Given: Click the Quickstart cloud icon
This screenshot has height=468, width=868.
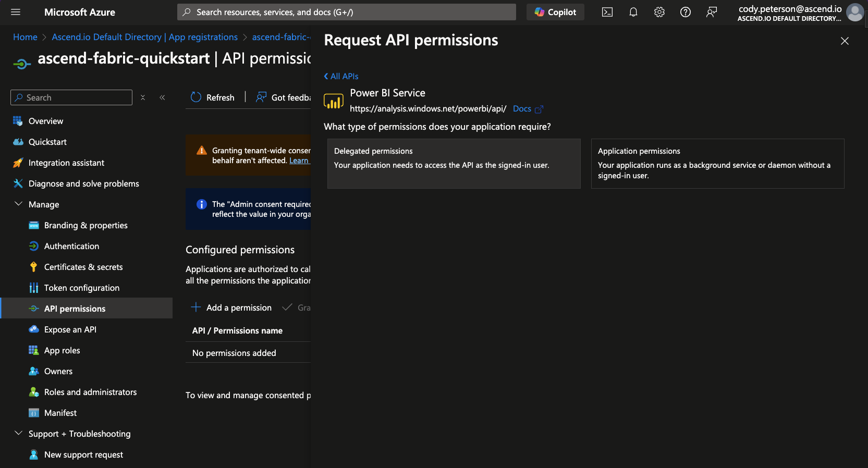Looking at the screenshot, I should tap(18, 142).
